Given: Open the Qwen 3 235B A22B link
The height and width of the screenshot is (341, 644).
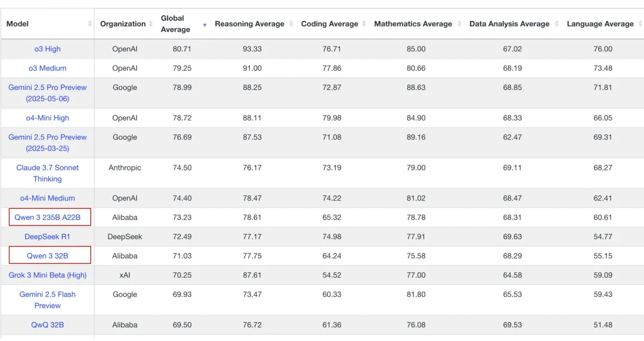Looking at the screenshot, I should pos(47,218).
